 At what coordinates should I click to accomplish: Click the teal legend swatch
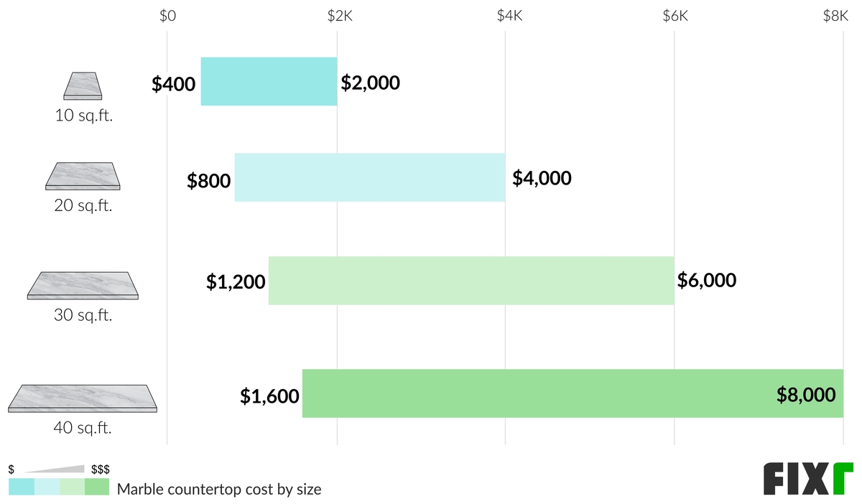(22, 487)
